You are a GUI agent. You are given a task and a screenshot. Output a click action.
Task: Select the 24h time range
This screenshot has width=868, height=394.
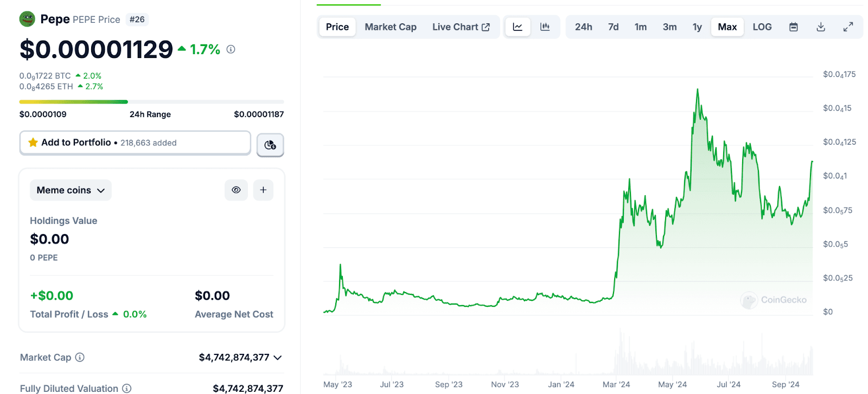coord(584,27)
